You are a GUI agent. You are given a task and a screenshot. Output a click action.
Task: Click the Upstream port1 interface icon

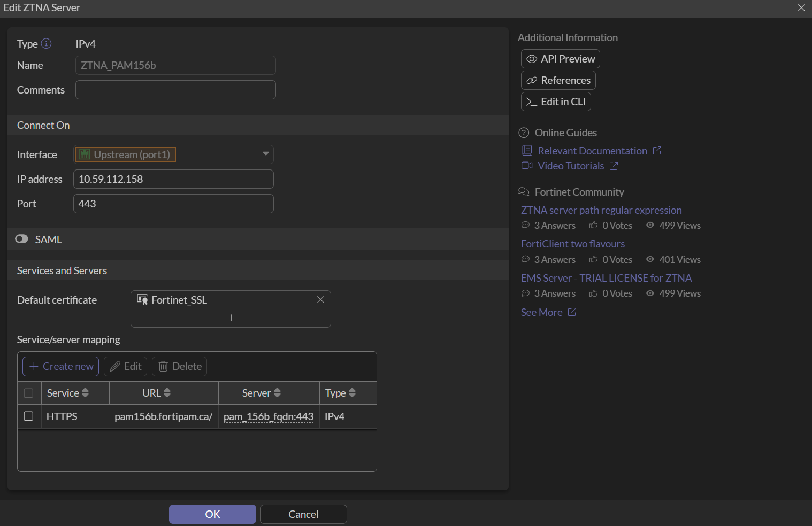tap(85, 154)
